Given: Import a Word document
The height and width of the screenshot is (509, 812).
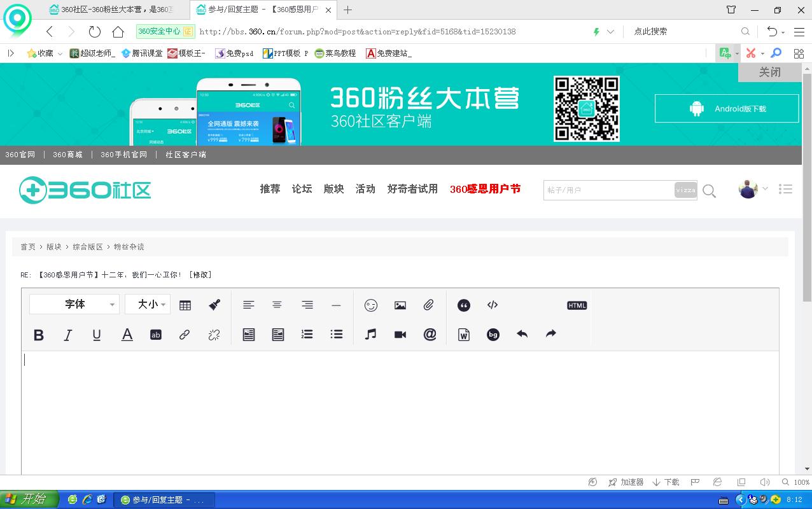Looking at the screenshot, I should click(464, 335).
